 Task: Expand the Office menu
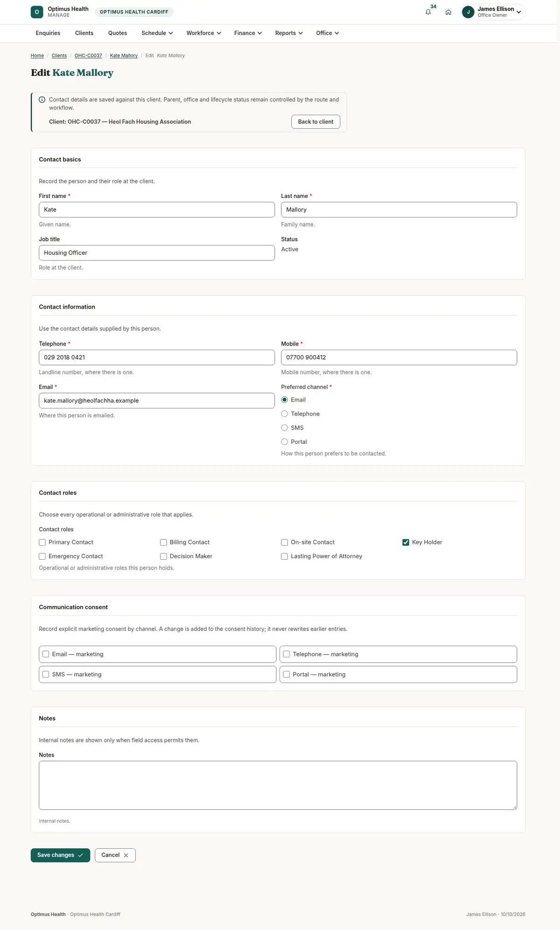tap(328, 33)
